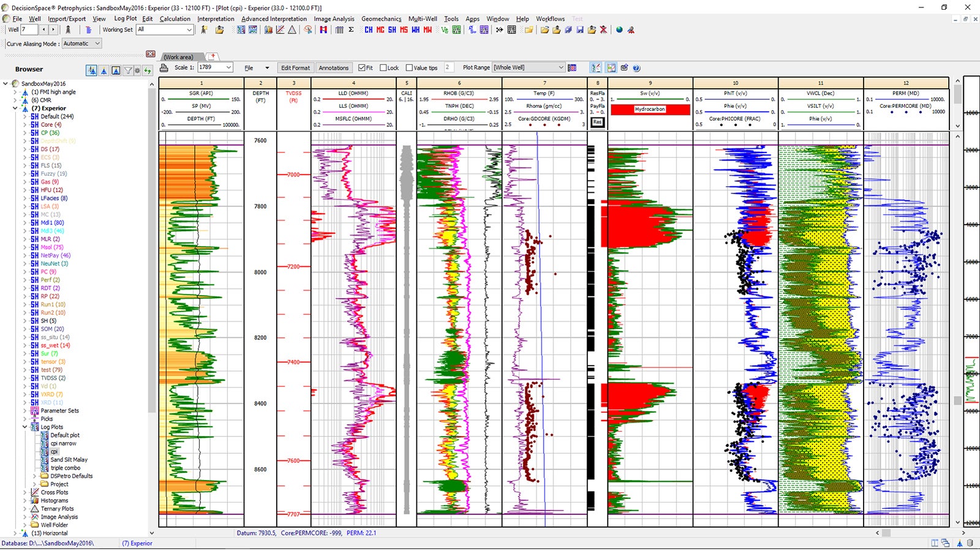Click the first well-view icon in Browser header
Screen dimensions: 980x551
(91, 70)
